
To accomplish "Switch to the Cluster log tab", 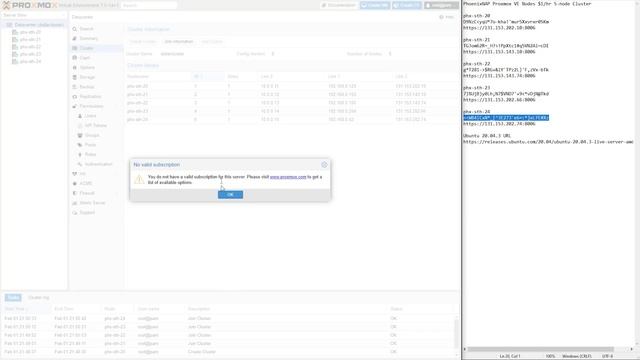I will click(x=39, y=298).
